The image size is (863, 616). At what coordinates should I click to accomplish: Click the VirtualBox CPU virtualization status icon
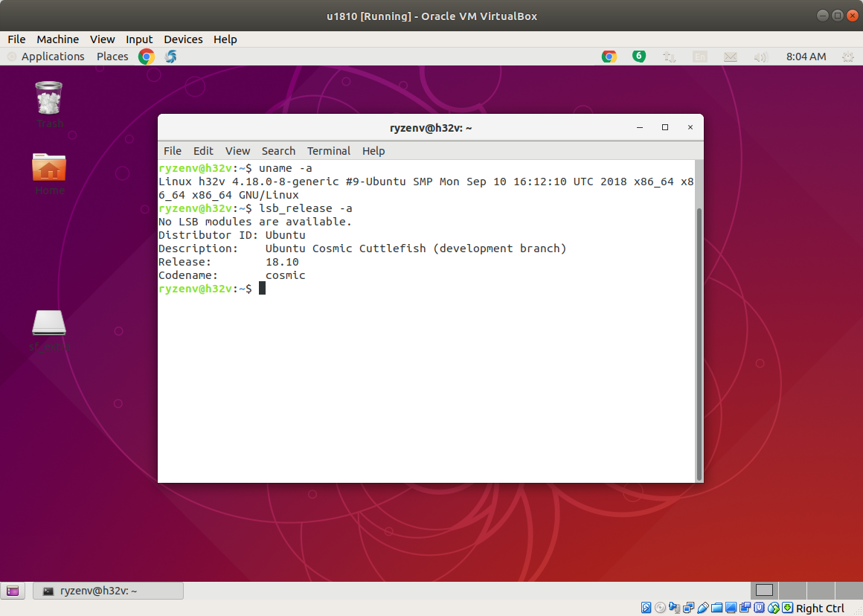[760, 608]
